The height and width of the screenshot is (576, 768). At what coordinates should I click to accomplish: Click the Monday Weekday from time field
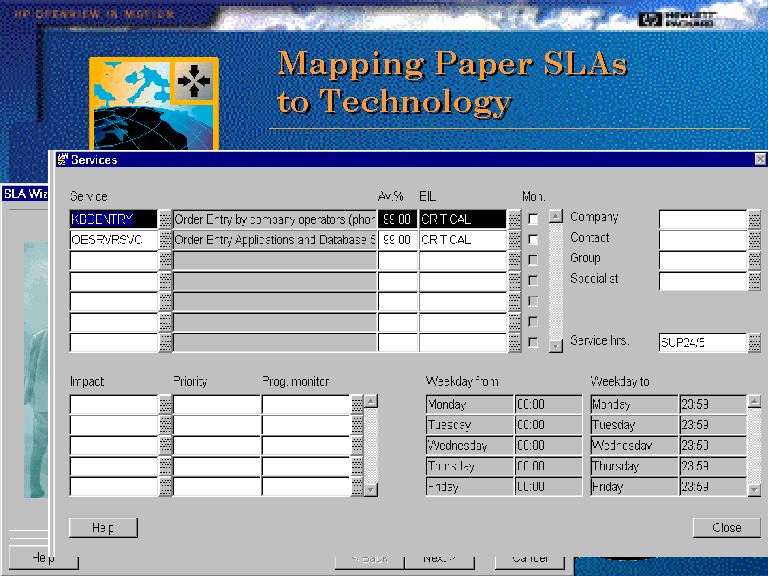tap(548, 404)
